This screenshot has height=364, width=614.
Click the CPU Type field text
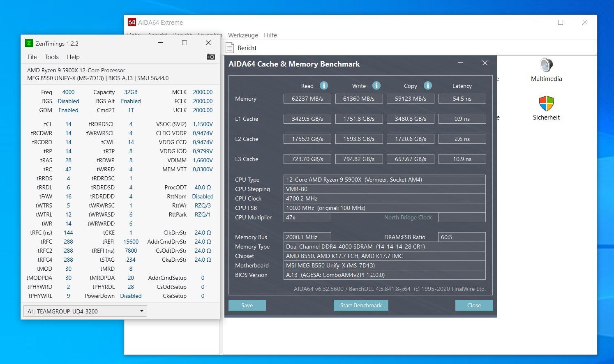(385, 180)
